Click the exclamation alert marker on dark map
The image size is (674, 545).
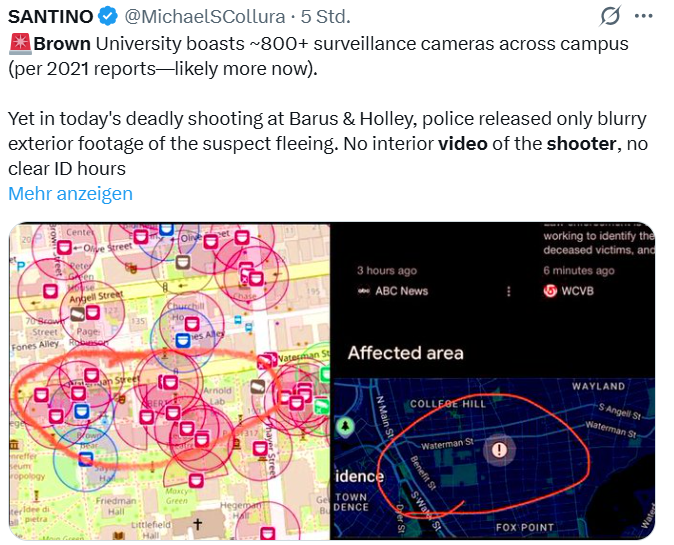tap(498, 450)
